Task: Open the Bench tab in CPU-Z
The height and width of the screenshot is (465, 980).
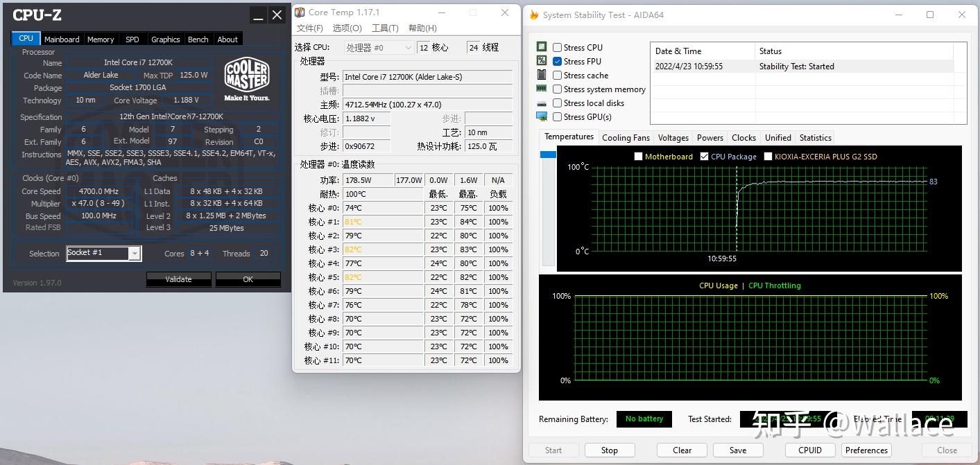Action: tap(198, 40)
